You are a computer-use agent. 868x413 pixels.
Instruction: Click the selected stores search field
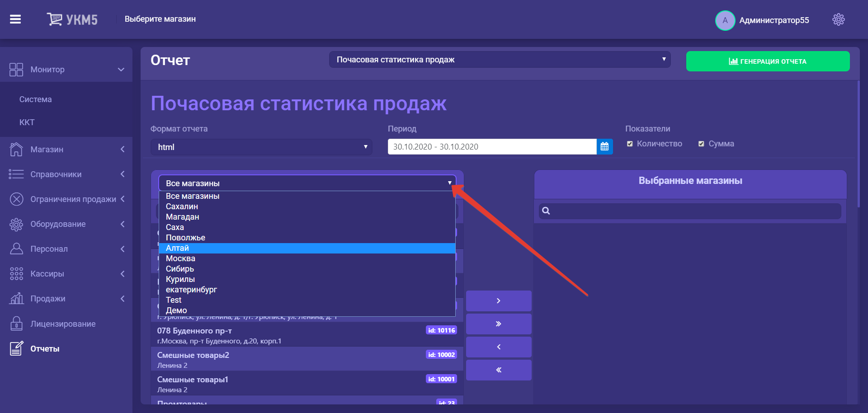pyautogui.click(x=690, y=211)
